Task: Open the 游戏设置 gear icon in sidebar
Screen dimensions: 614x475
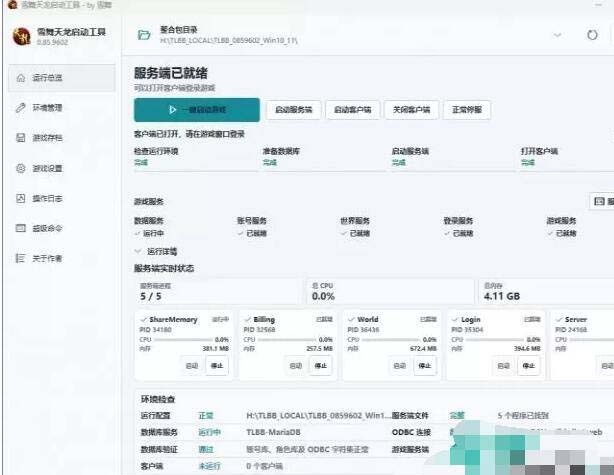Action: click(x=21, y=168)
